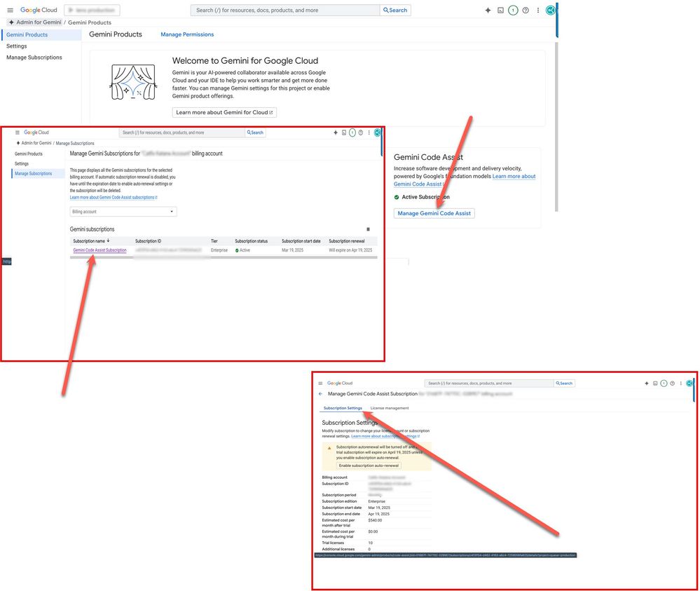Switch to the License management tab

(x=390, y=408)
